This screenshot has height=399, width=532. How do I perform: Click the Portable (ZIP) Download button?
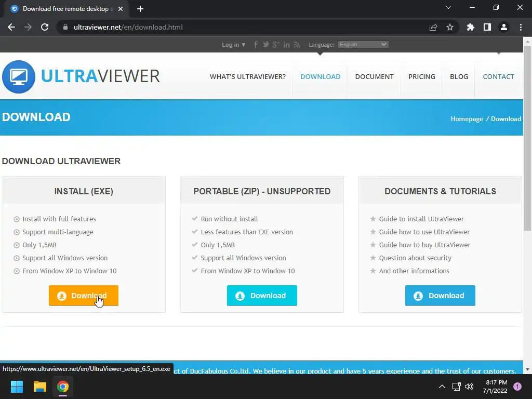pyautogui.click(x=262, y=296)
